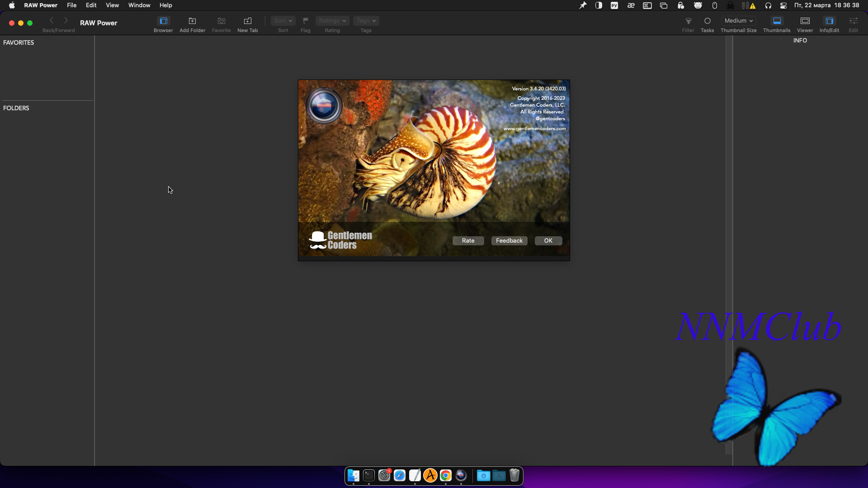Image resolution: width=868 pixels, height=488 pixels.
Task: Click the Rate button in About dialog
Action: coord(468,241)
